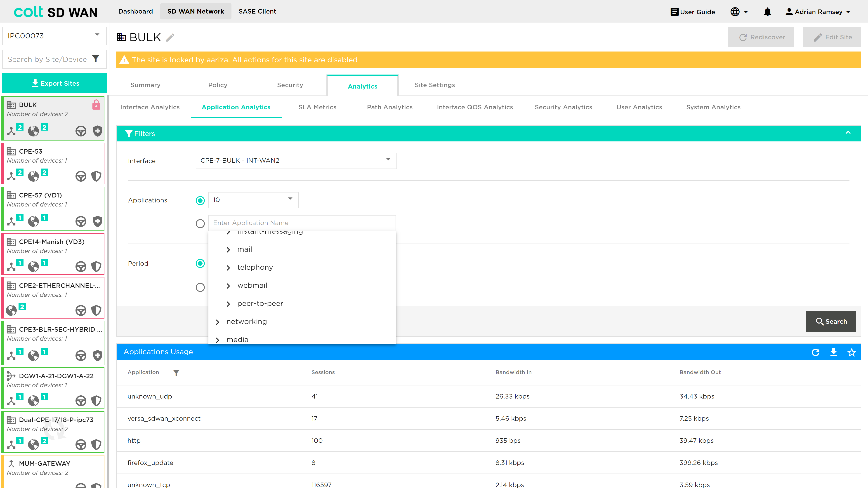Click the Rediscover button

coord(761,37)
